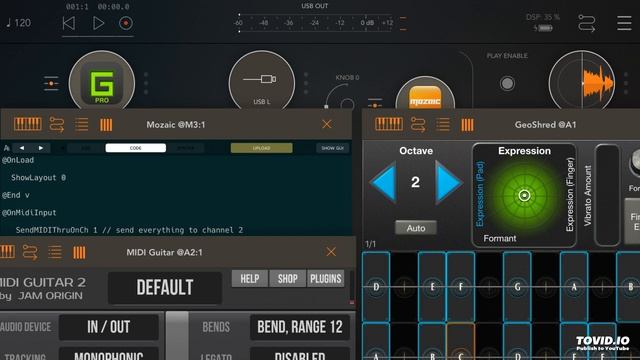Open the PLUGINS tab in MIDI Guitar
This screenshot has height=360, width=640.
[325, 278]
